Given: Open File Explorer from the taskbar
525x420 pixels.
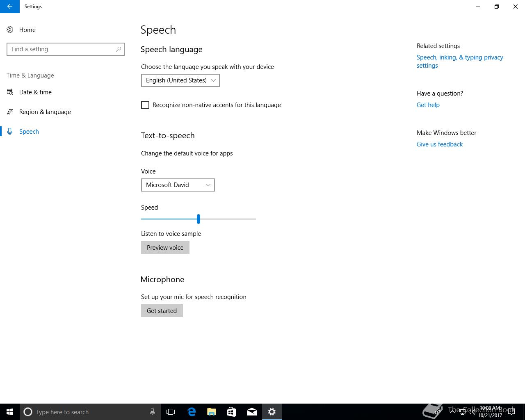Looking at the screenshot, I should click(212, 412).
